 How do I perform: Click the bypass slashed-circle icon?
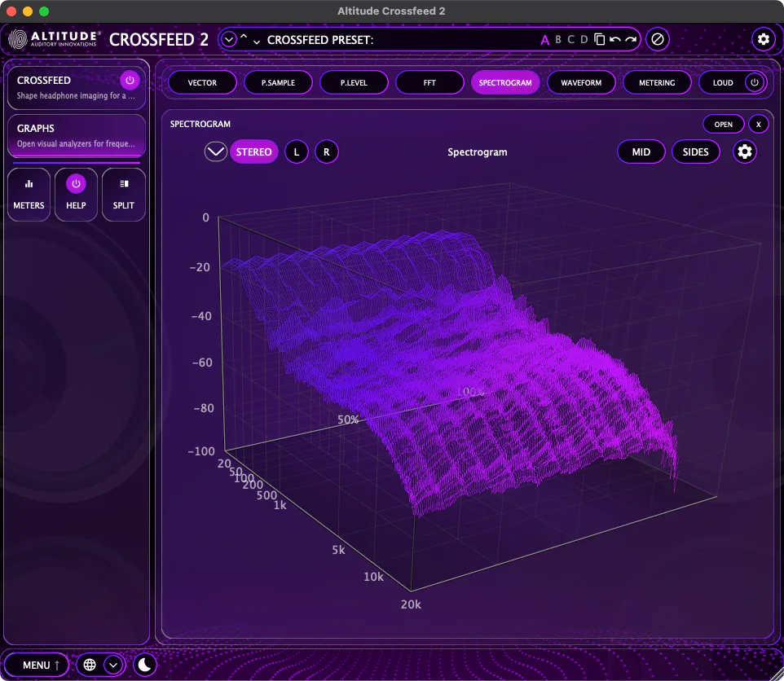[658, 39]
